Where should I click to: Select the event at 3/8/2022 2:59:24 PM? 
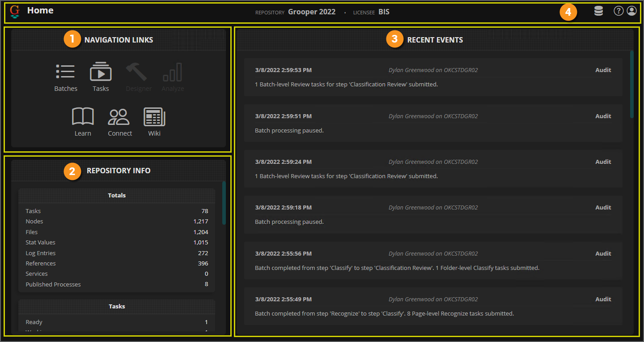click(x=433, y=169)
